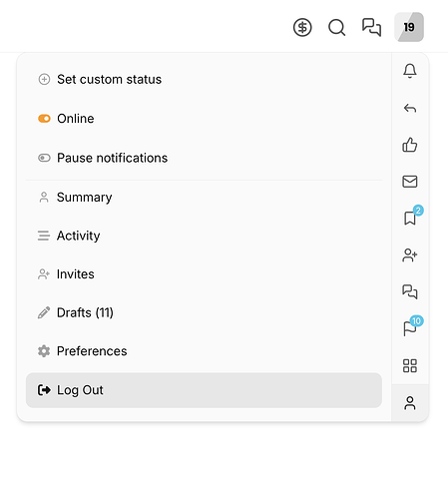
Task: Click Log Out
Action: coord(204,390)
